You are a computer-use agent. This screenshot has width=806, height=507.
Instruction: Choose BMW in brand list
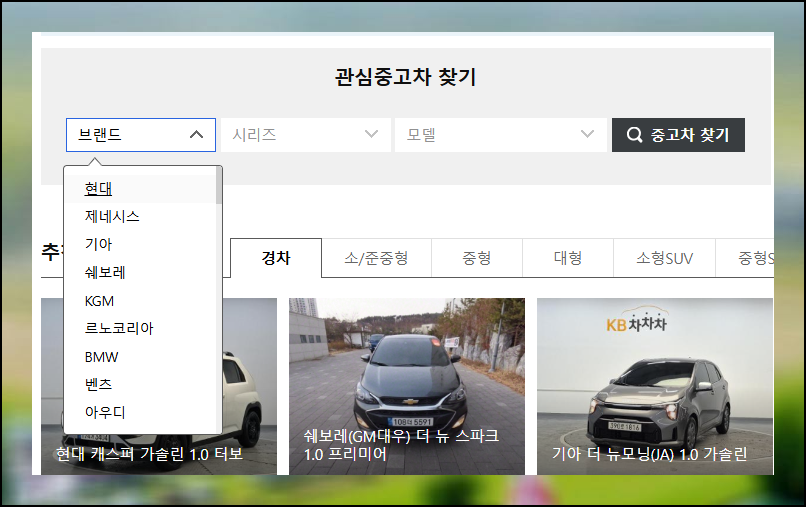pyautogui.click(x=140, y=357)
